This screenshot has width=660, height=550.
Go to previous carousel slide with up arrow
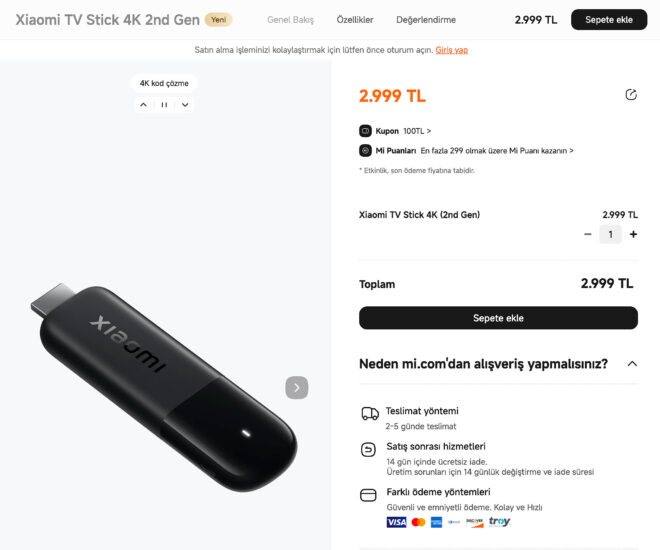(144, 105)
